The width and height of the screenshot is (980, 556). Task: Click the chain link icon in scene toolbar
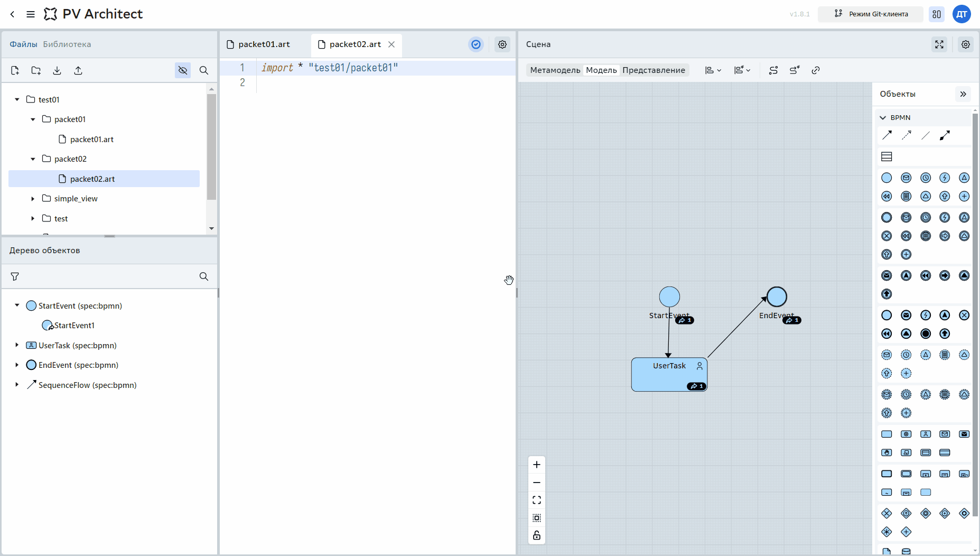(816, 70)
